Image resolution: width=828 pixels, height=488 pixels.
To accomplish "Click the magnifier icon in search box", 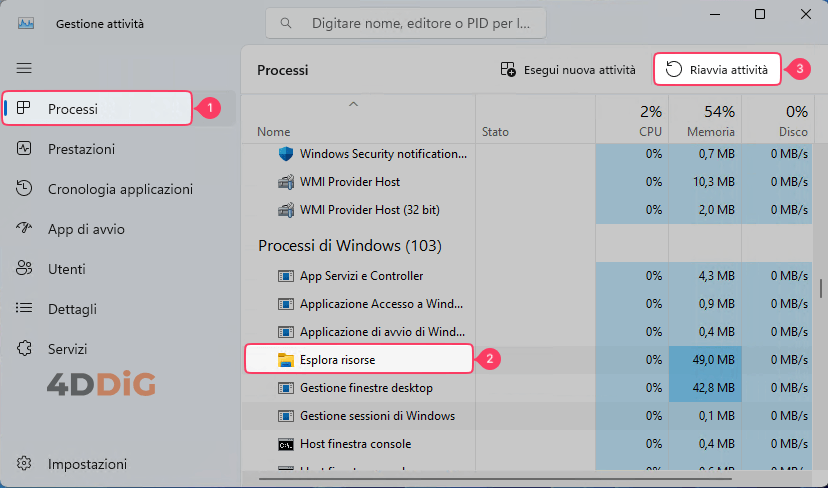I will 286,23.
